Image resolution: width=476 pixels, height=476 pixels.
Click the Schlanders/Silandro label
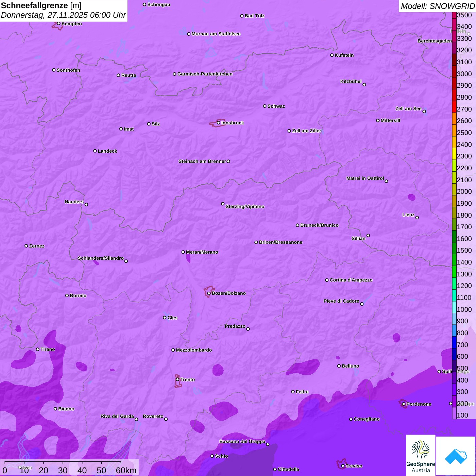tap(101, 258)
